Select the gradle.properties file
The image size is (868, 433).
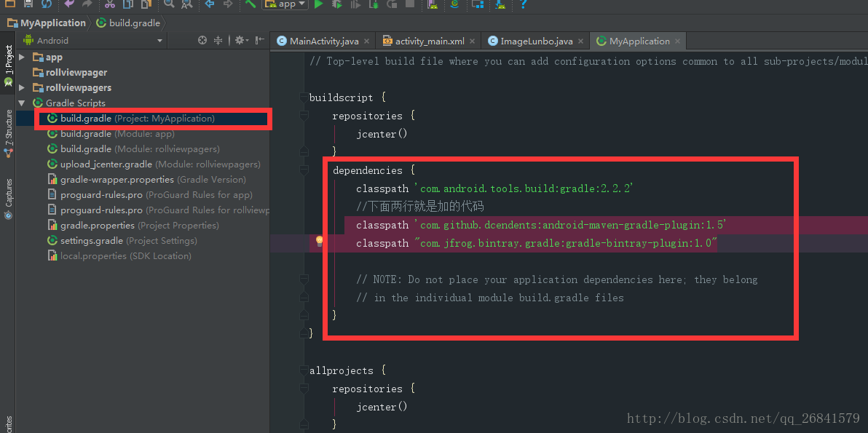[x=133, y=226]
